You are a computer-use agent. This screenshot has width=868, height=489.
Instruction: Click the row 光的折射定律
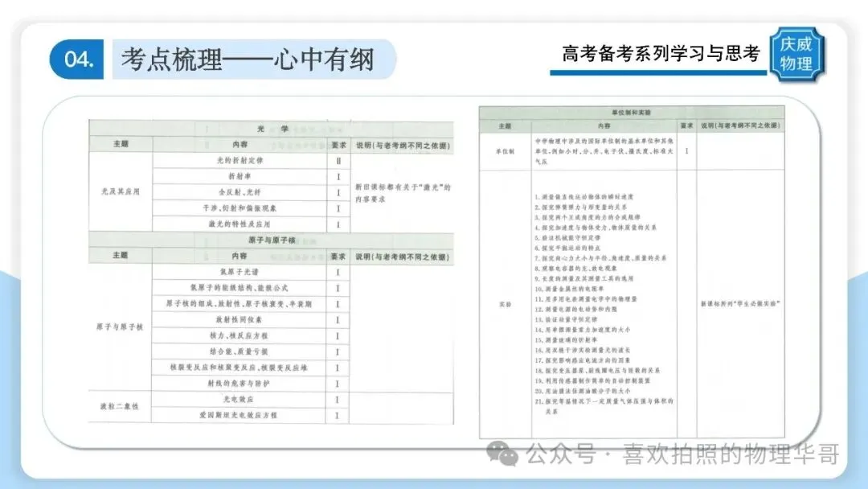(x=240, y=161)
